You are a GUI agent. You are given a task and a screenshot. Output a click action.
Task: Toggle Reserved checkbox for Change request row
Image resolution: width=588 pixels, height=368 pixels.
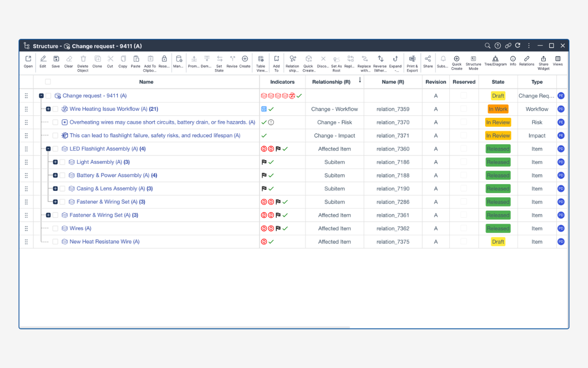(x=464, y=96)
